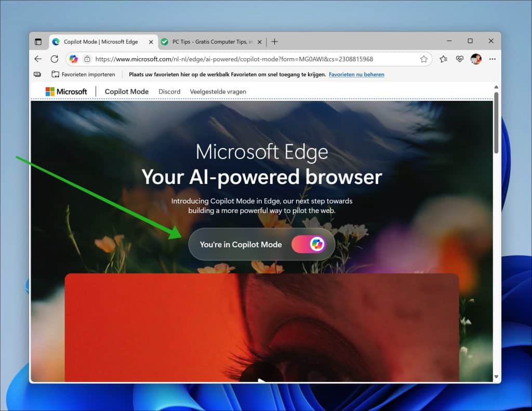The width and height of the screenshot is (532, 411).
Task: Minimize the Edge window
Action: coord(449,41)
